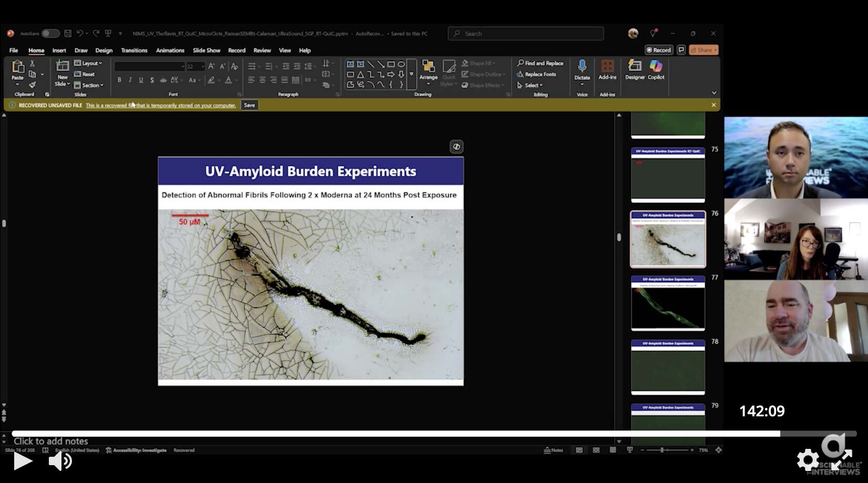Open the Slide Show tab
Image resolution: width=868 pixels, height=483 pixels.
click(206, 50)
